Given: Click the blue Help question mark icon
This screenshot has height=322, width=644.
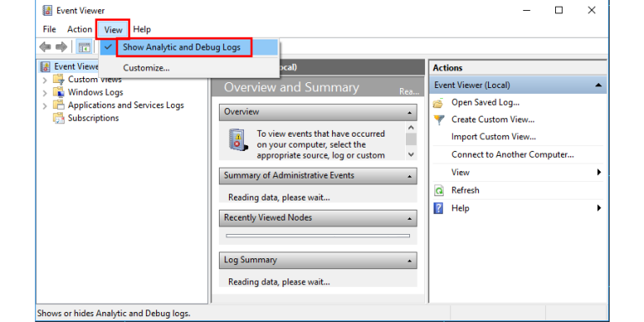Looking at the screenshot, I should [x=439, y=208].
